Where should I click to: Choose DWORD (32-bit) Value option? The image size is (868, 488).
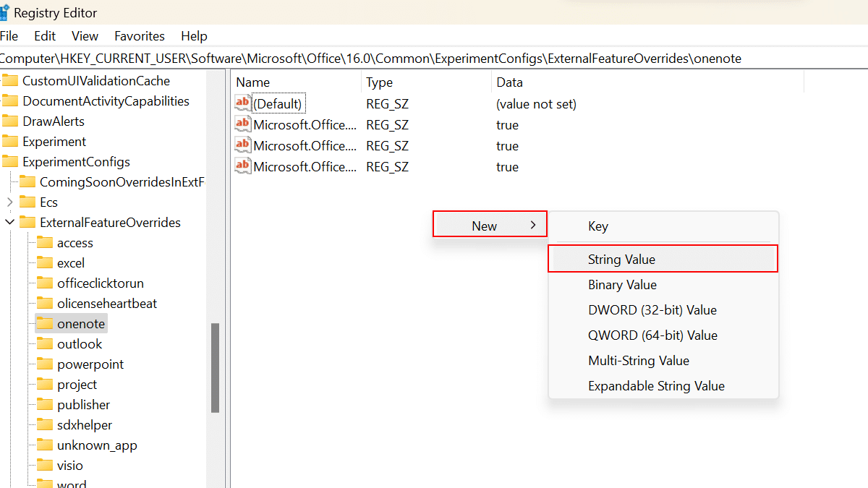[x=652, y=309]
